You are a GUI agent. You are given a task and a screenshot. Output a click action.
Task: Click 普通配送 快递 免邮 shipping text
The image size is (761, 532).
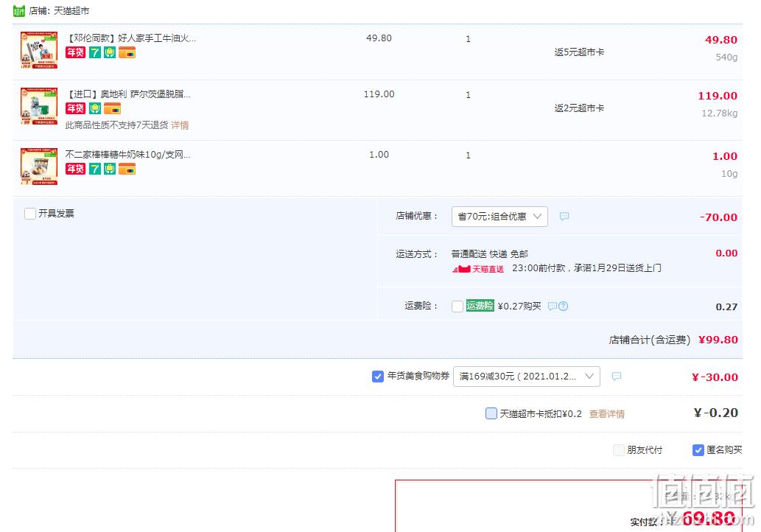coord(490,254)
